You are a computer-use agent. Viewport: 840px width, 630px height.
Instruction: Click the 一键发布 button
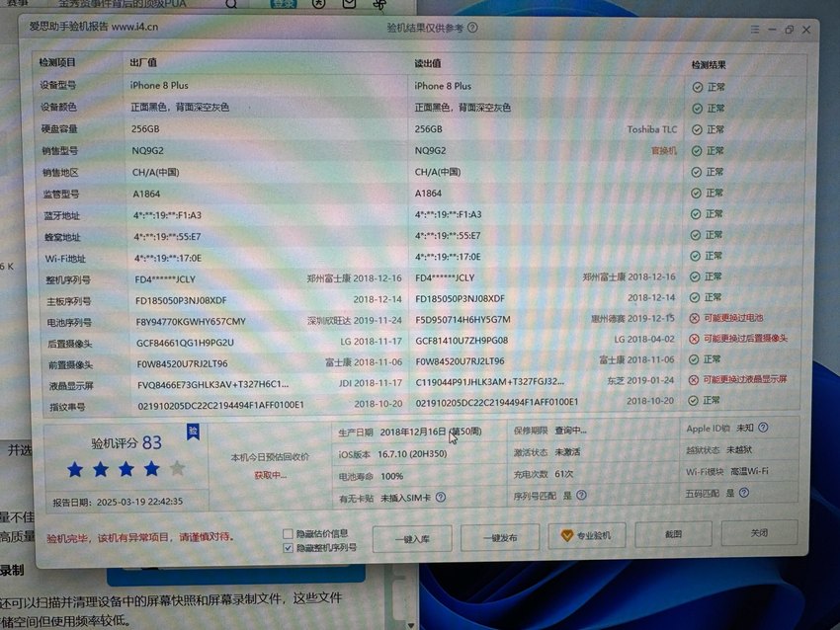(500, 537)
